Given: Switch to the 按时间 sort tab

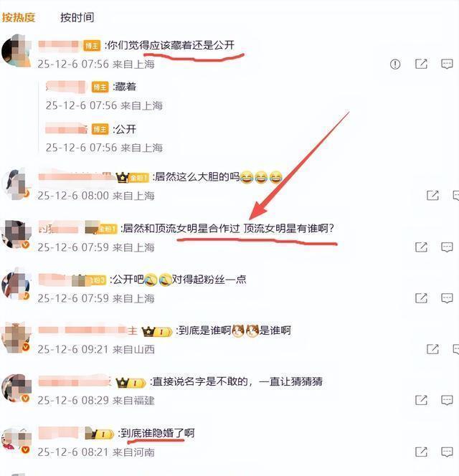Looking at the screenshot, I should tap(77, 17).
